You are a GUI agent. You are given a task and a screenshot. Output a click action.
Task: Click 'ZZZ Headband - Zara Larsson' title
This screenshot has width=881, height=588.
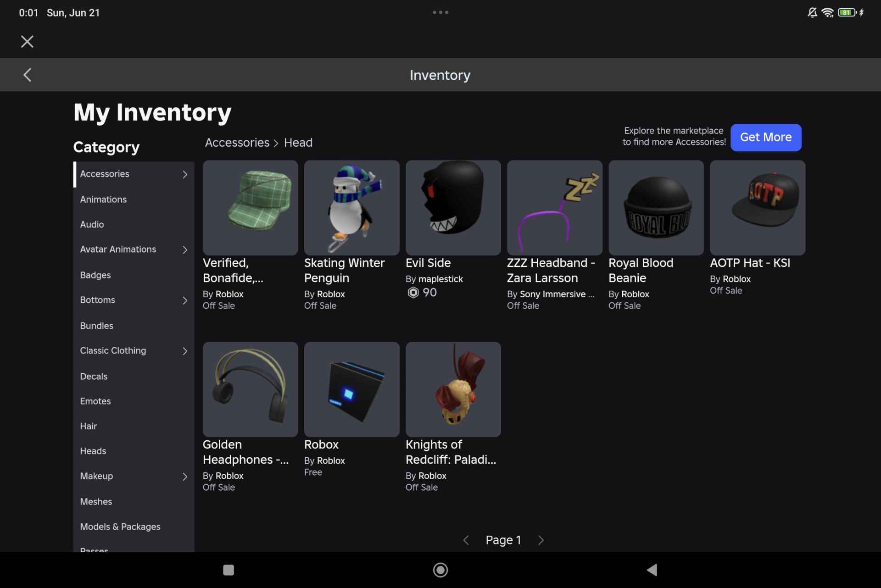point(551,270)
